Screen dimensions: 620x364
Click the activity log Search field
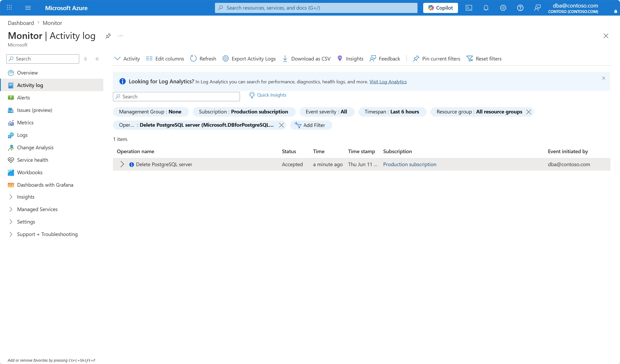click(x=176, y=97)
